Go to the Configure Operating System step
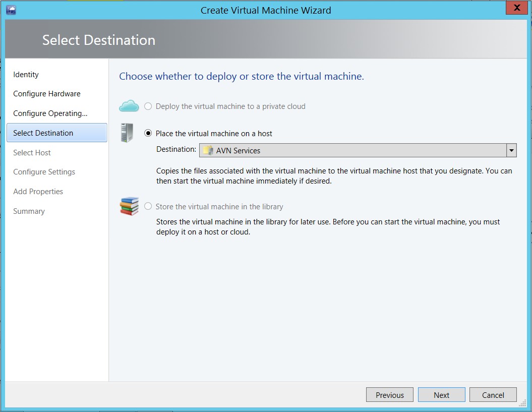The height and width of the screenshot is (412, 532). [x=50, y=113]
